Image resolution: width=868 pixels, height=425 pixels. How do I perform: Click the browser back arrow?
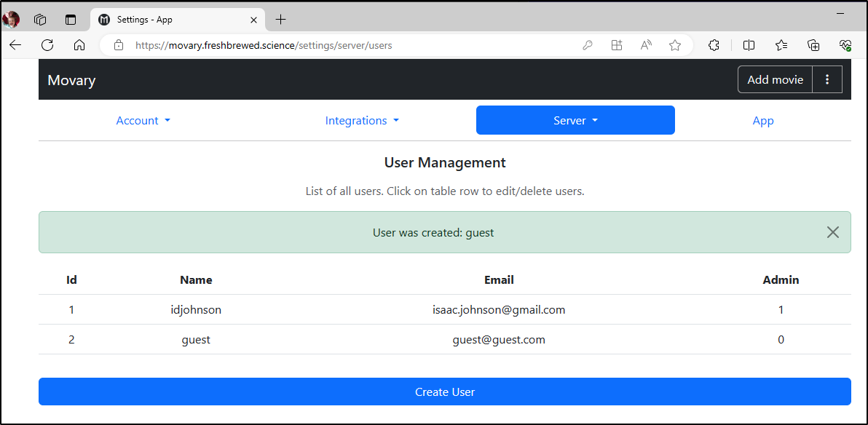[15, 45]
